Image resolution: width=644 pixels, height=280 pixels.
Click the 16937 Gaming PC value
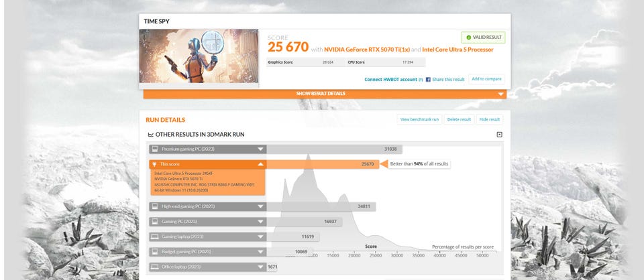[x=330, y=221]
